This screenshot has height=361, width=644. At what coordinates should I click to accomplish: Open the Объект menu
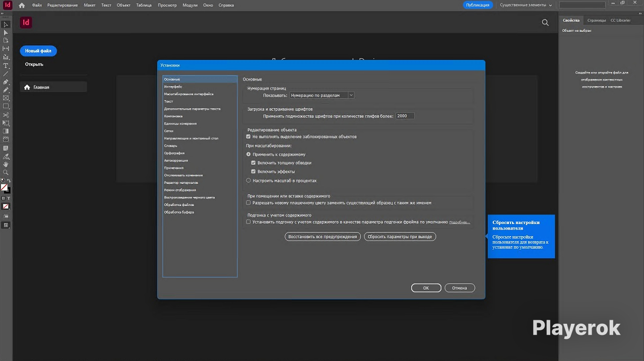pyautogui.click(x=123, y=5)
